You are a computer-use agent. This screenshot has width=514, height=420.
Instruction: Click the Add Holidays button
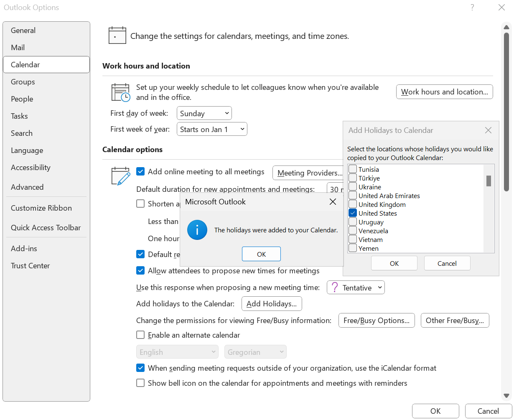(x=272, y=304)
